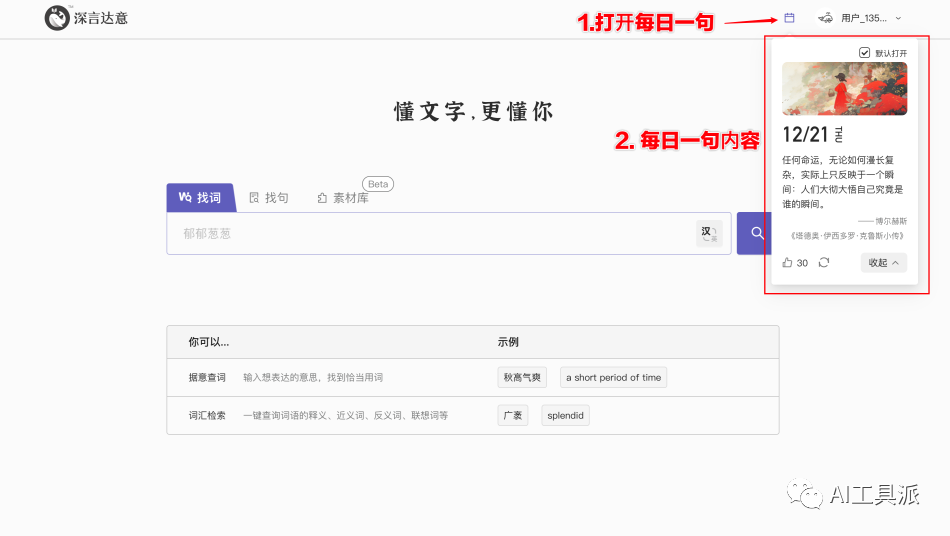
Task: Toggle the 默认打开 checkbox
Action: tap(865, 53)
